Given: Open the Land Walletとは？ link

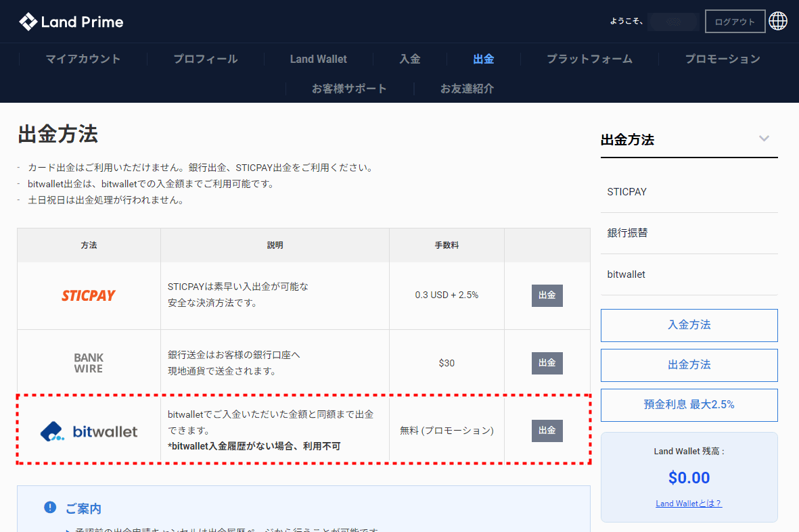Looking at the screenshot, I should coord(689,504).
